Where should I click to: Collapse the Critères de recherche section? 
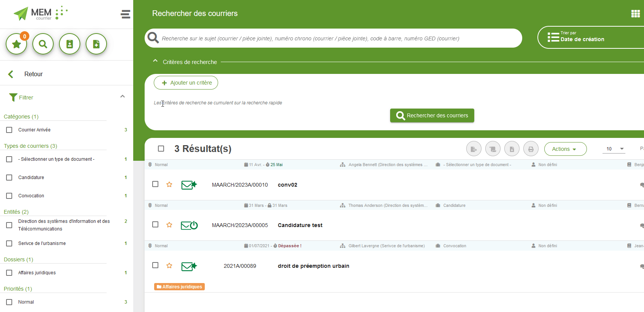pyautogui.click(x=155, y=61)
